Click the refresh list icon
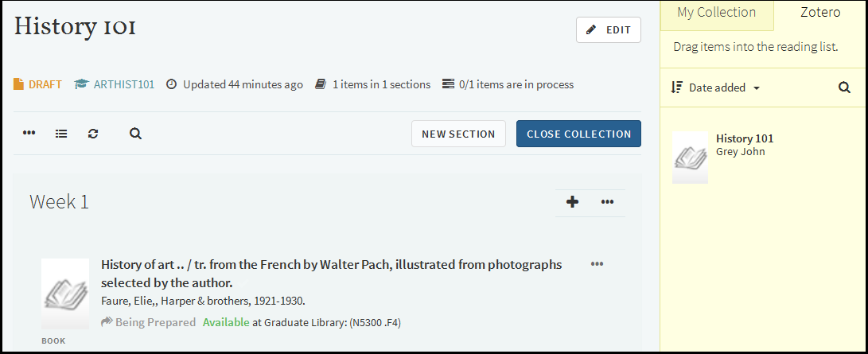The width and height of the screenshot is (868, 354). click(x=93, y=134)
